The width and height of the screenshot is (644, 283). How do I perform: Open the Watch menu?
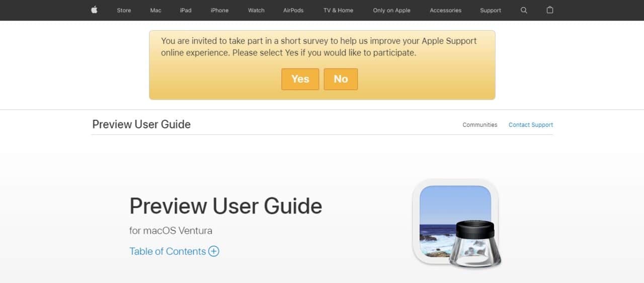(x=256, y=11)
